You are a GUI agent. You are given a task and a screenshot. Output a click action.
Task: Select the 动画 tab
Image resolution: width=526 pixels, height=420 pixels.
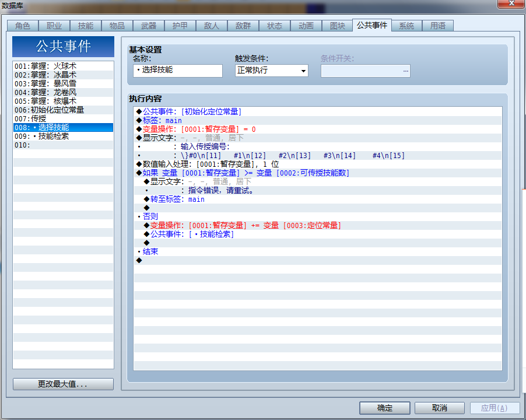coord(306,26)
